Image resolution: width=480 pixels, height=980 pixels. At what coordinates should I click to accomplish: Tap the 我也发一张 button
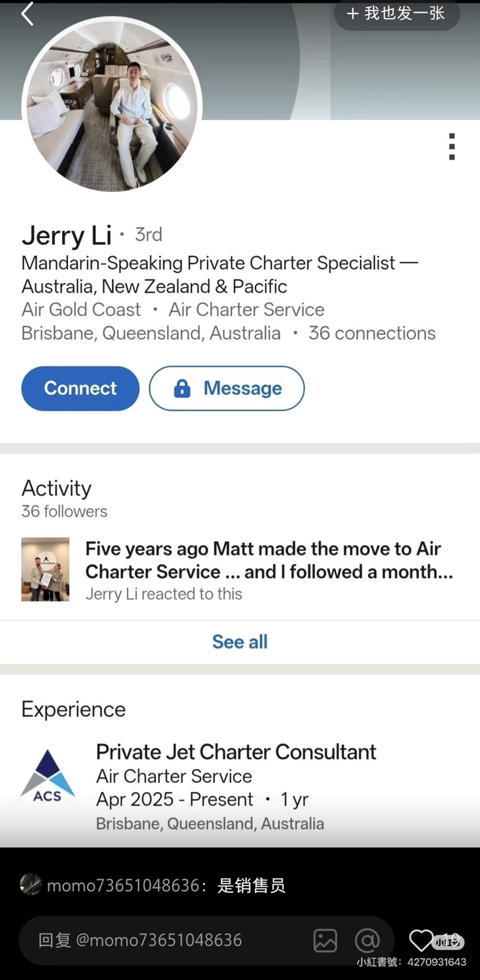pos(397,14)
